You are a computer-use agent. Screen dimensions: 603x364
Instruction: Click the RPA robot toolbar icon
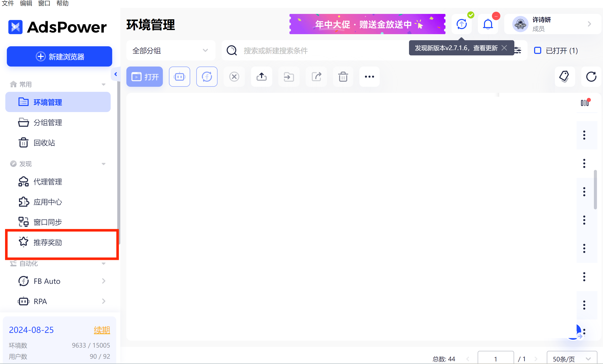[x=179, y=77]
